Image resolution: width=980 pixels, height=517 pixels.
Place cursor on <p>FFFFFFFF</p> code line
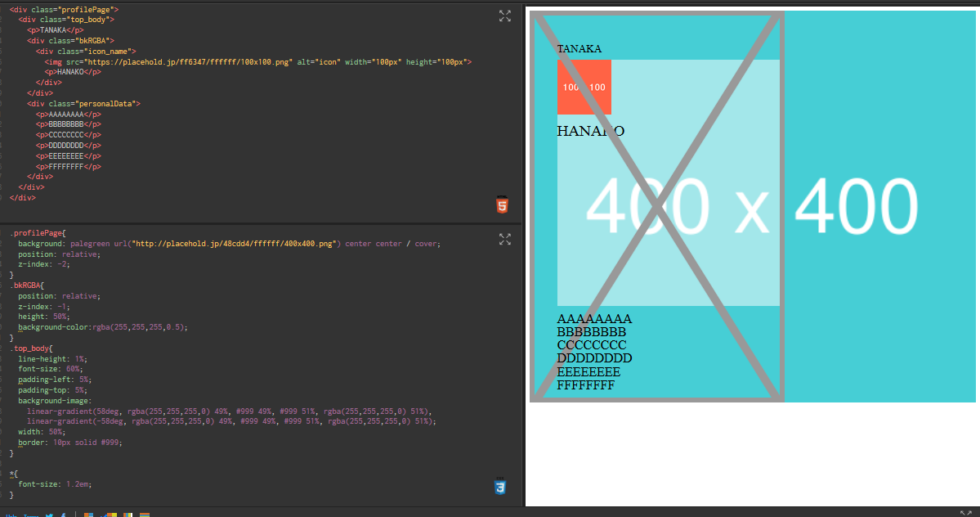(x=68, y=167)
